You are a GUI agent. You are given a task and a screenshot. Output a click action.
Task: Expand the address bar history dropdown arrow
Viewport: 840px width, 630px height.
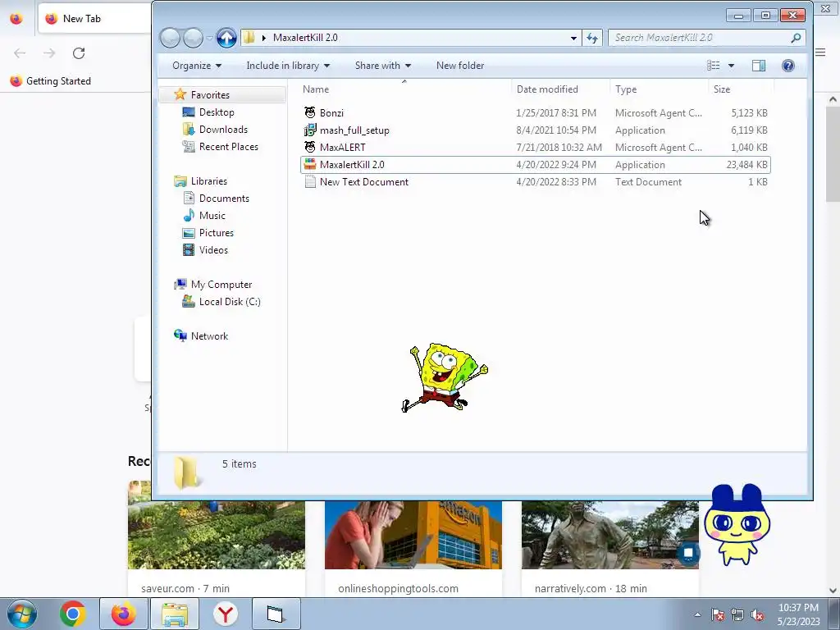(573, 38)
